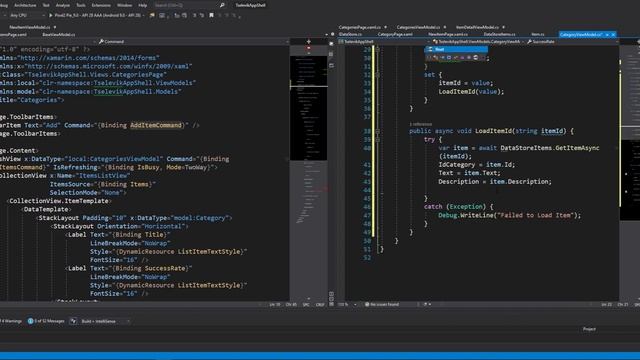Screen dimensions: 640x360
Task: Collapse the set accessor block at line 32
Action: coord(378,75)
